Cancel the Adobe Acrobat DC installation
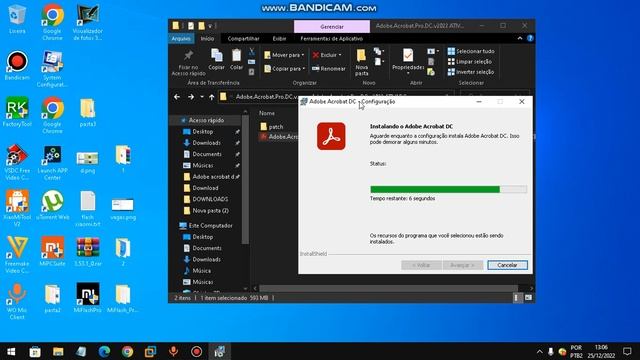Screen dimensions: 640x360 click(507, 265)
